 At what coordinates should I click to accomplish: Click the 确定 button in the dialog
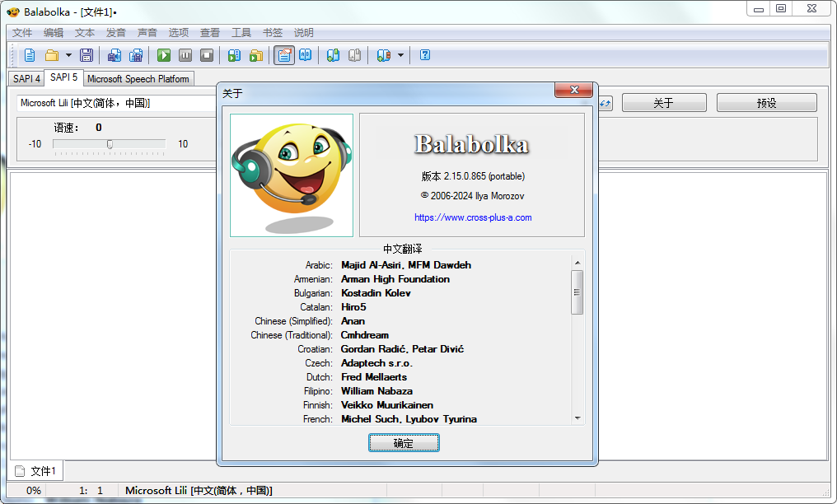pos(404,443)
